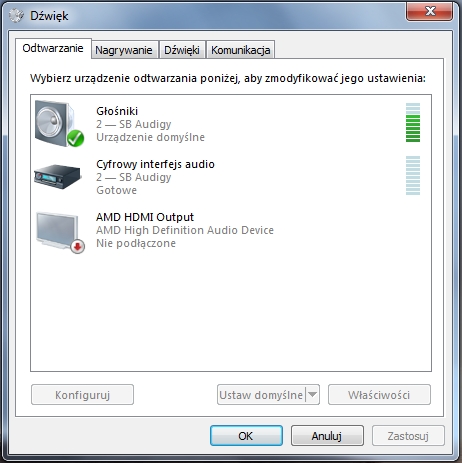462x463 pixels.
Task: Open the Ustaw domyślne dropdown arrow
Action: [x=312, y=395]
